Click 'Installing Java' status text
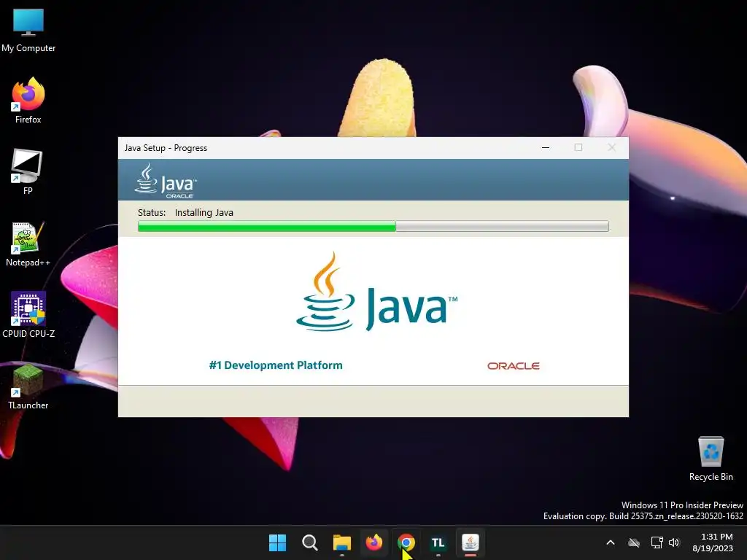This screenshot has height=560, width=747. (x=204, y=212)
